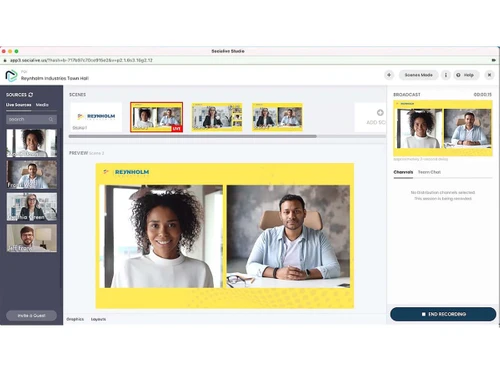500x375 pixels.
Task: Click the scenes horizontal scrollbar
Action: coord(193,136)
